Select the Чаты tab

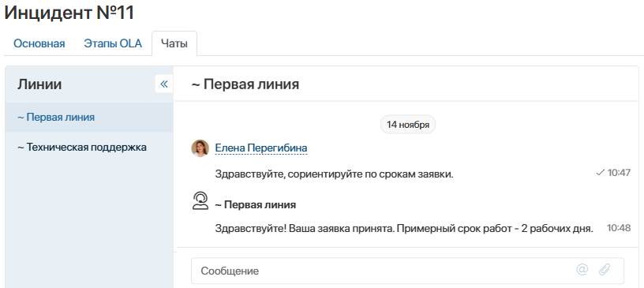(174, 43)
